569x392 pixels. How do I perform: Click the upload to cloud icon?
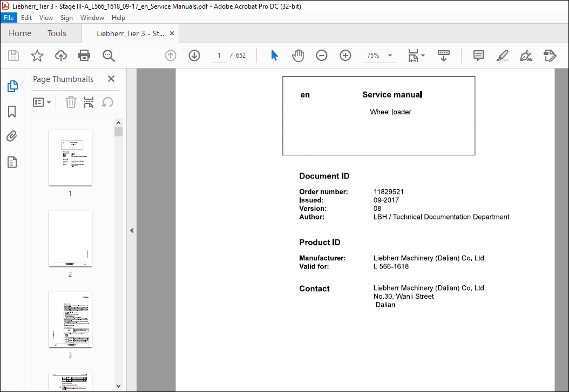point(61,56)
